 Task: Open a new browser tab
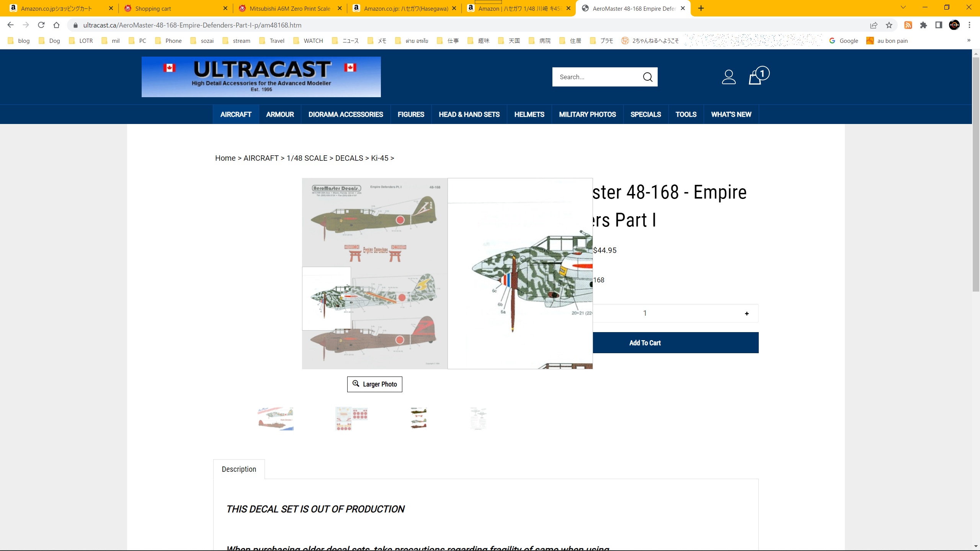coord(701,8)
